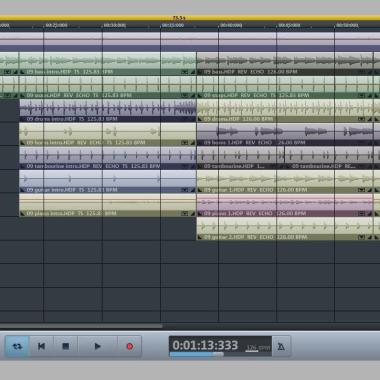Click the piano intro clip fade-in handle

click(x=22, y=214)
